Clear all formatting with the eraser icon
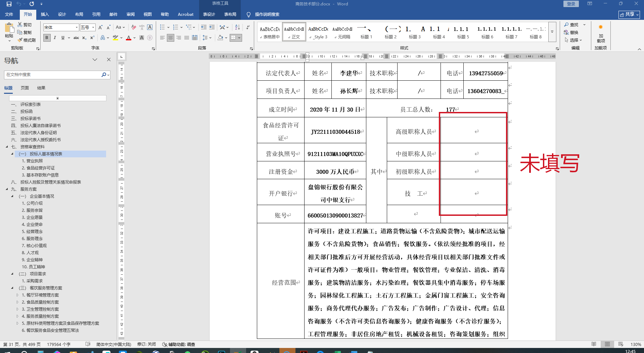 (134, 27)
